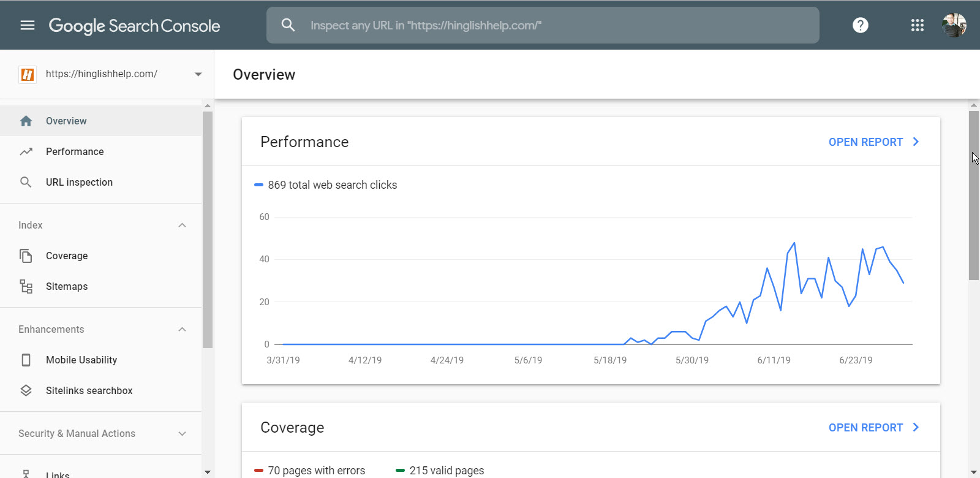Click the Links icon in sidebar
Screen dimensions: 980x478
pos(26,474)
